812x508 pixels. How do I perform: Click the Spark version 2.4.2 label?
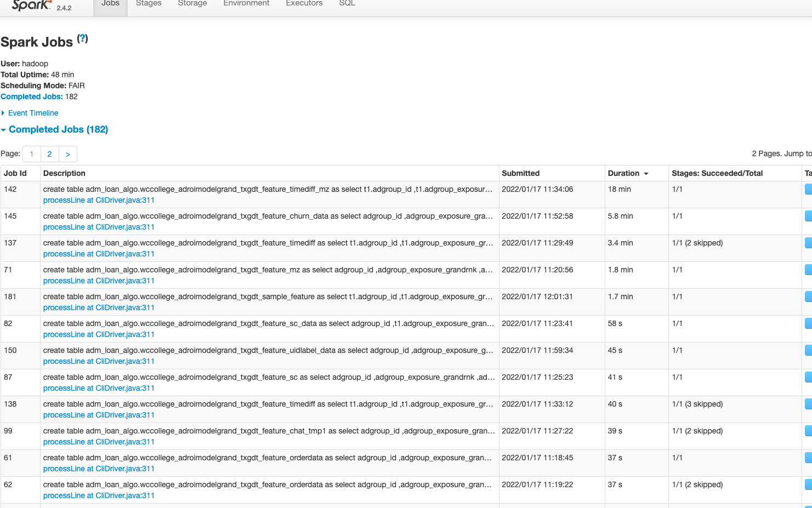pyautogui.click(x=64, y=8)
